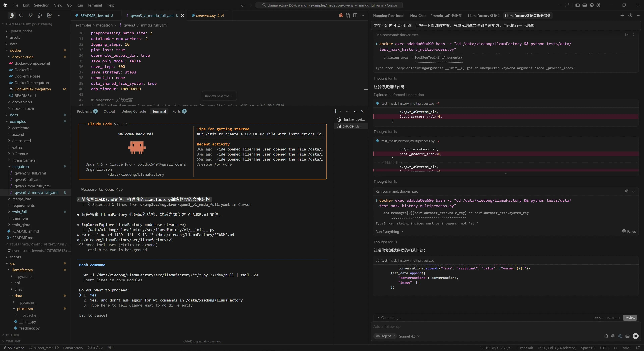Toggle the bottom panel layout icon
Screen dimensions: 644x351
(584, 5)
